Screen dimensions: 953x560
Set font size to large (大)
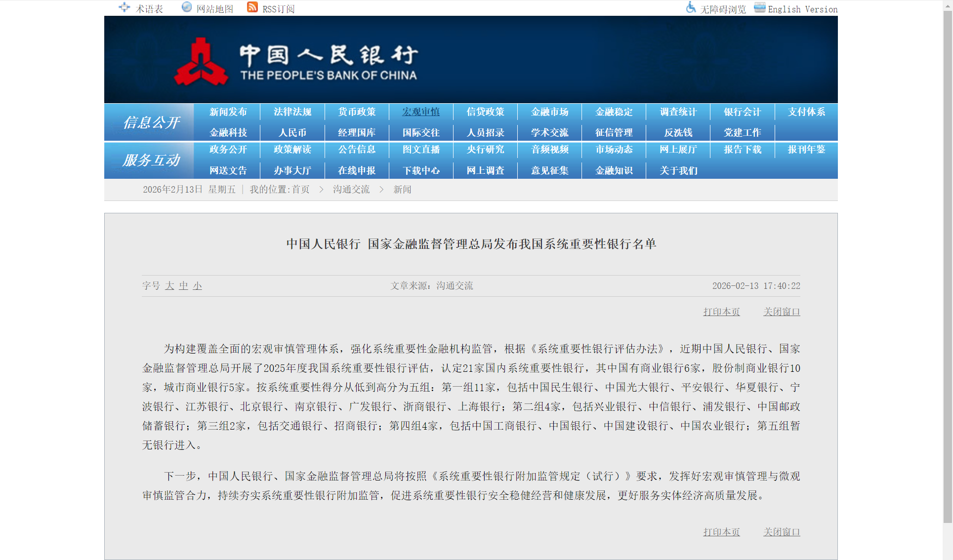(169, 286)
